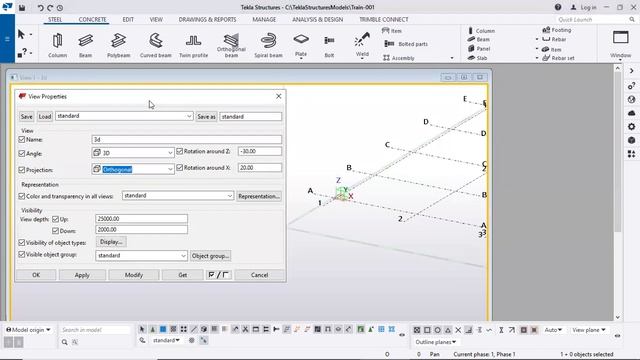Toggle Visible object group checkbox
This screenshot has width=640, height=360.
coord(22,254)
